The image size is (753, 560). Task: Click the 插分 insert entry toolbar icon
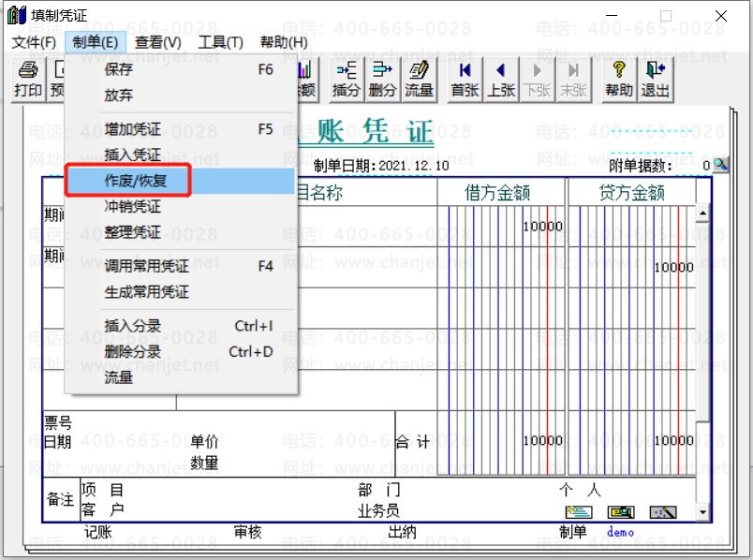347,80
